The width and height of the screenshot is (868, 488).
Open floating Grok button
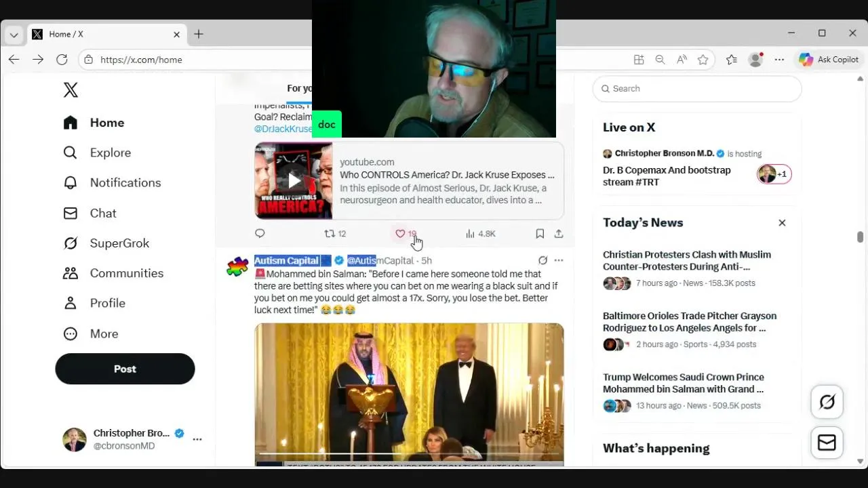[x=827, y=402]
